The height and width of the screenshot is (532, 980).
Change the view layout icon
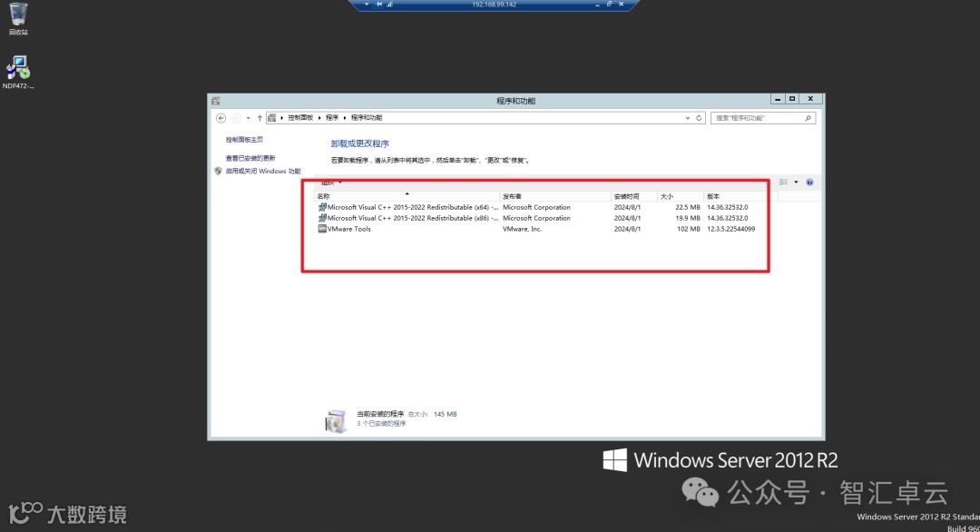783,182
